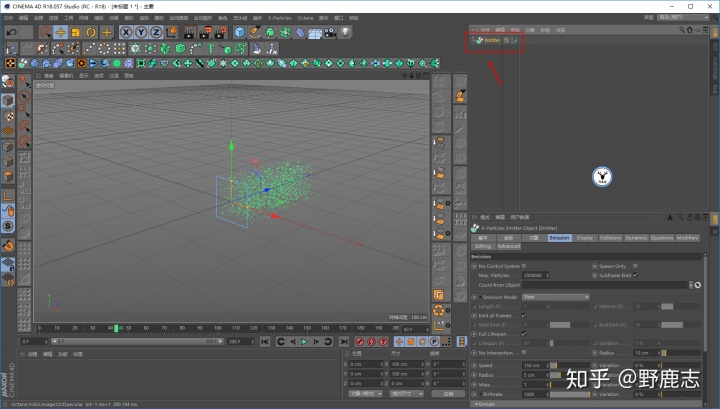Switch to the Dynamics tab

636,238
